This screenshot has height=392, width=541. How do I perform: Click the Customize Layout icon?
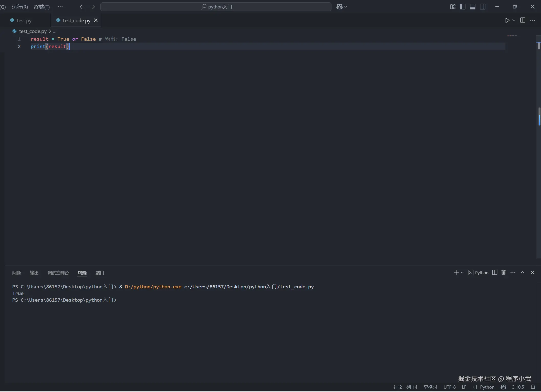tap(453, 7)
